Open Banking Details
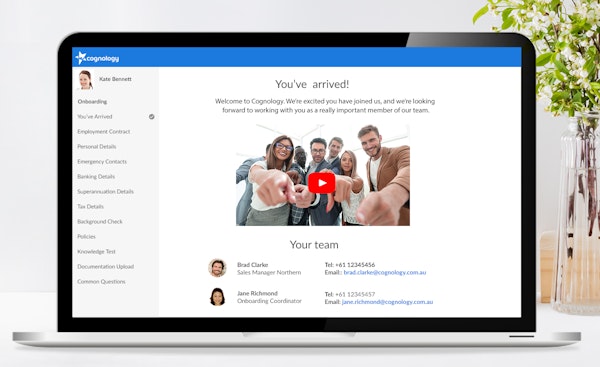The height and width of the screenshot is (367, 600). coord(96,176)
